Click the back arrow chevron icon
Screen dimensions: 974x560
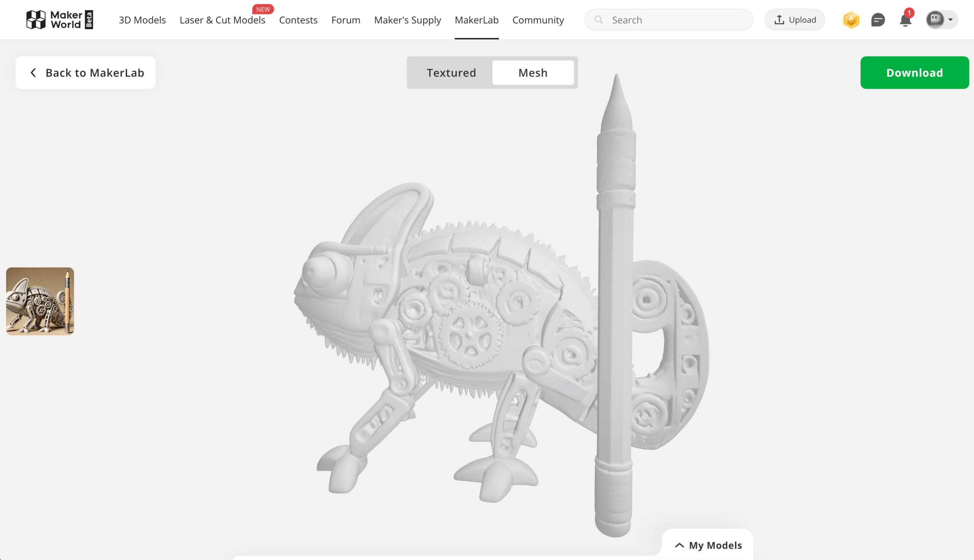tap(33, 73)
